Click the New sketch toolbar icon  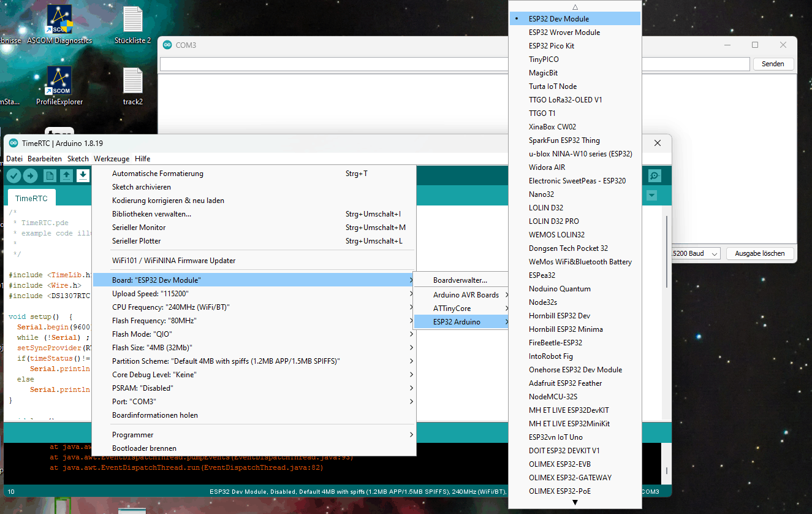point(50,177)
